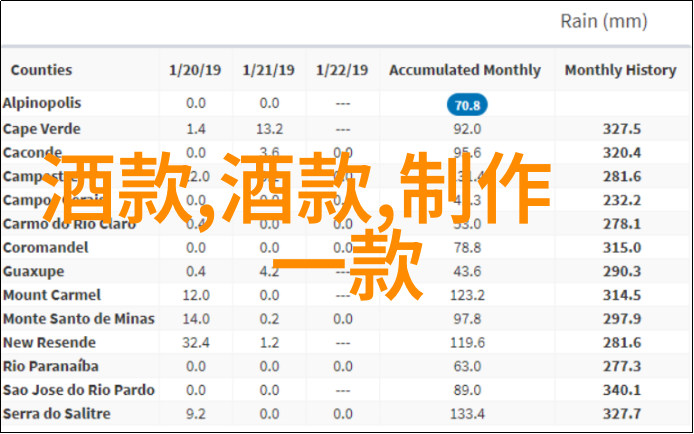Click accumulated value 43.6 for Guaxupe
The height and width of the screenshot is (434, 694).
[467, 271]
